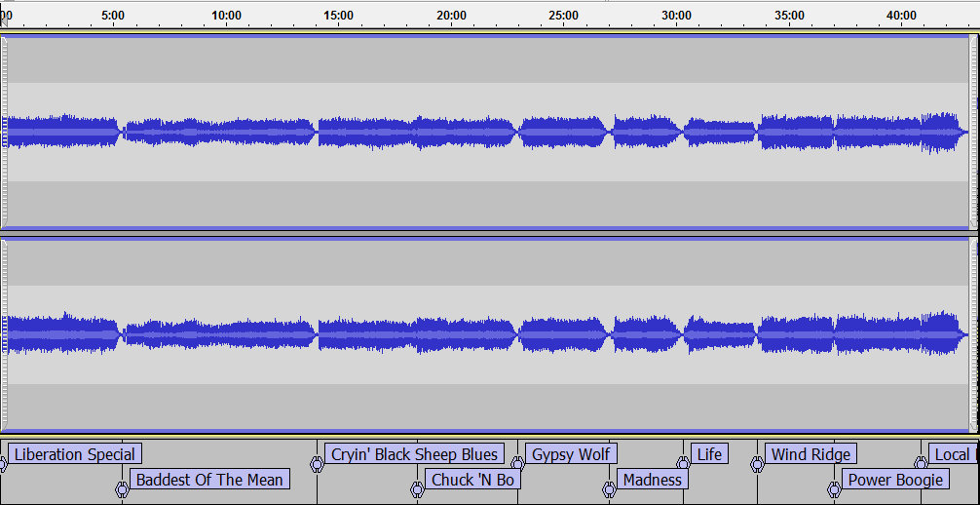Click the Madness label circle handle
The image size is (980, 505).
point(610,488)
